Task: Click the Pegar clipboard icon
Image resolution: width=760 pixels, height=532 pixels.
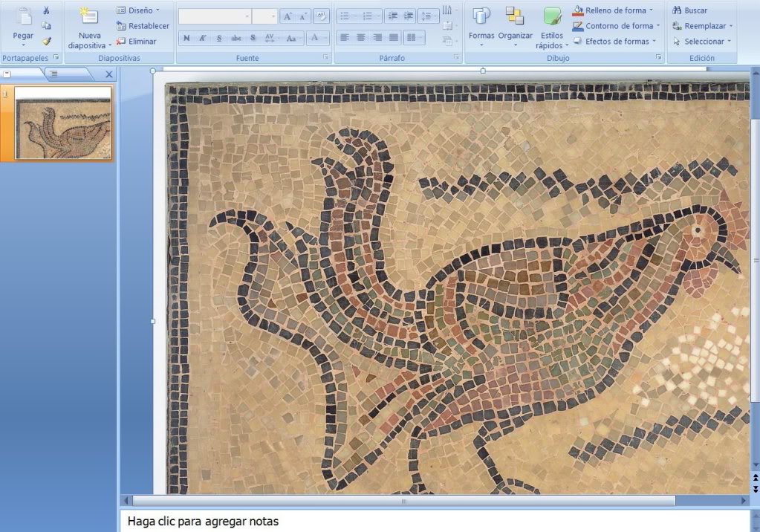Action: click(x=23, y=17)
